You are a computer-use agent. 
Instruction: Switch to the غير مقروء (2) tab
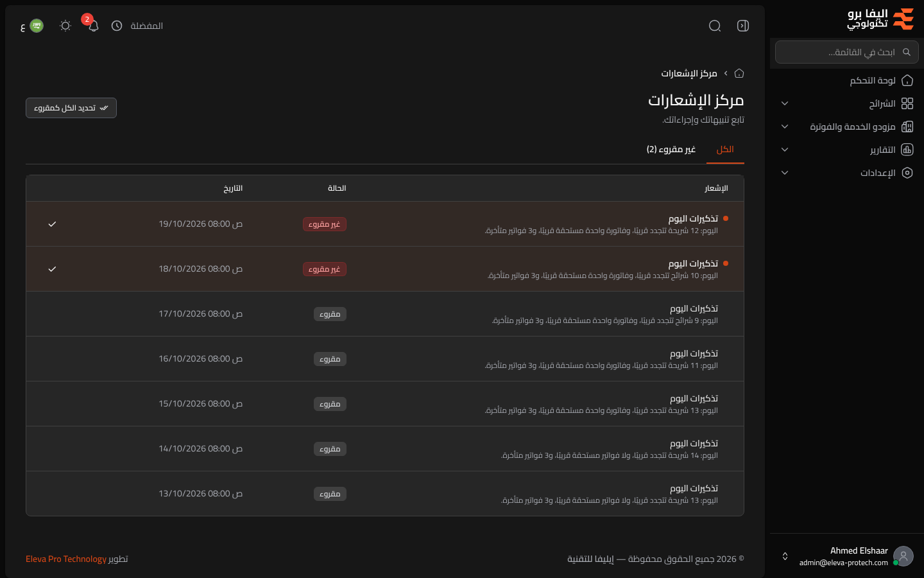671,150
